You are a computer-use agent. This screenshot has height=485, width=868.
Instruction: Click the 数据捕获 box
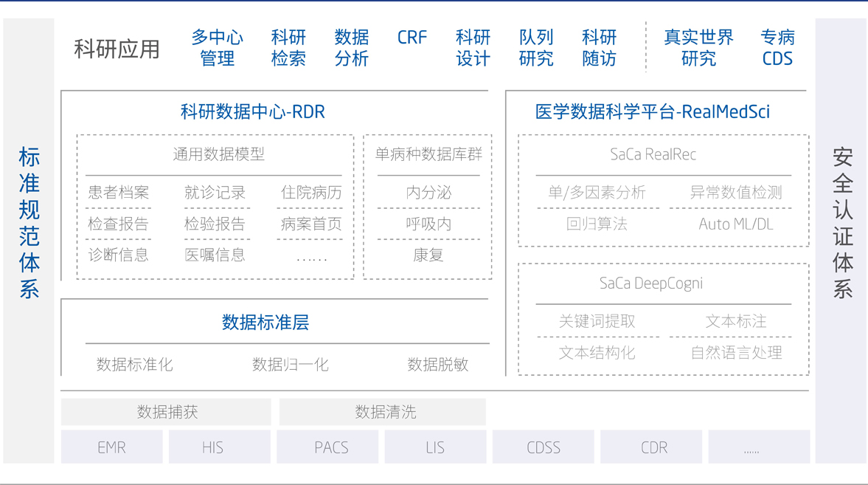pos(166,412)
